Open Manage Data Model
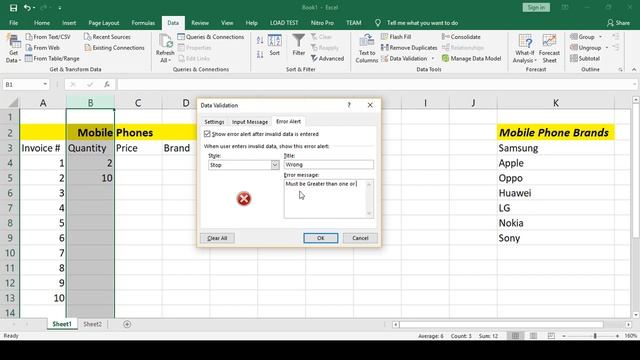The image size is (640, 360). coord(471,59)
